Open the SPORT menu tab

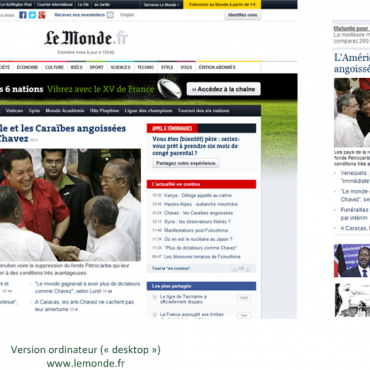(96, 67)
